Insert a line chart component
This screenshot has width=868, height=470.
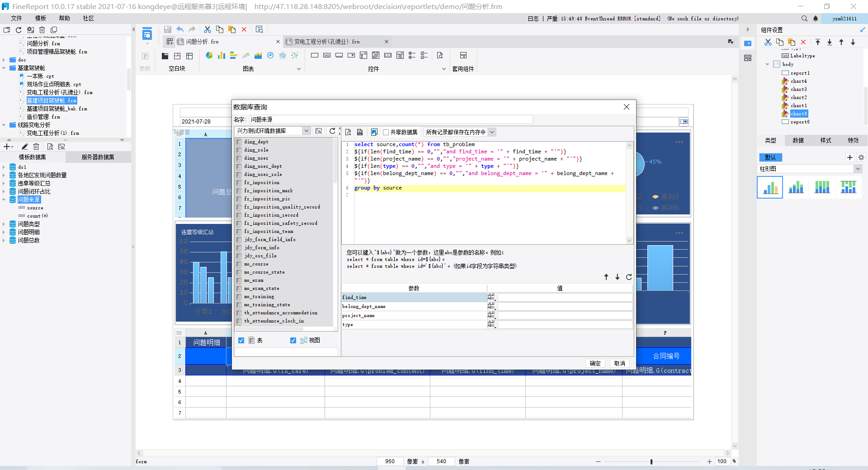point(246,55)
